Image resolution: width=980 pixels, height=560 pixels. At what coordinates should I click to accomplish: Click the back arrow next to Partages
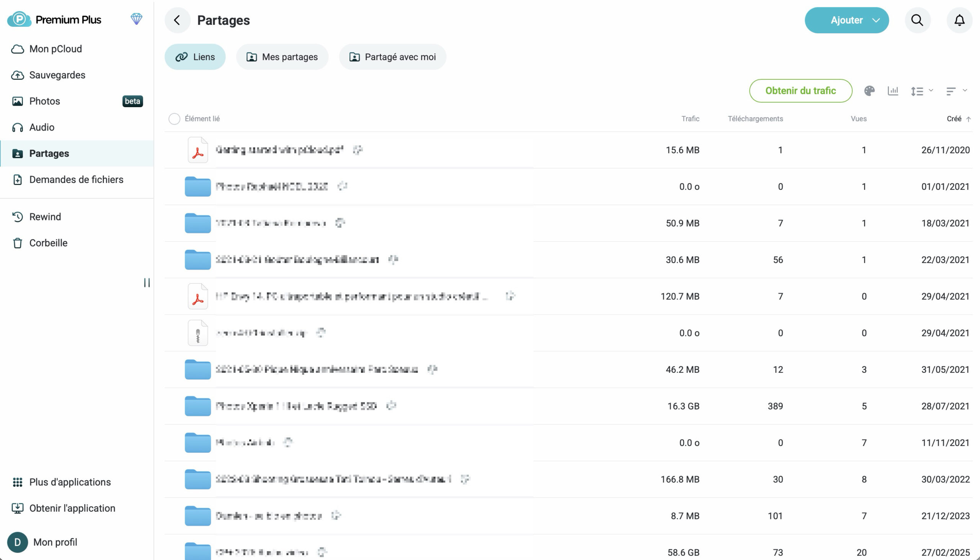177,20
